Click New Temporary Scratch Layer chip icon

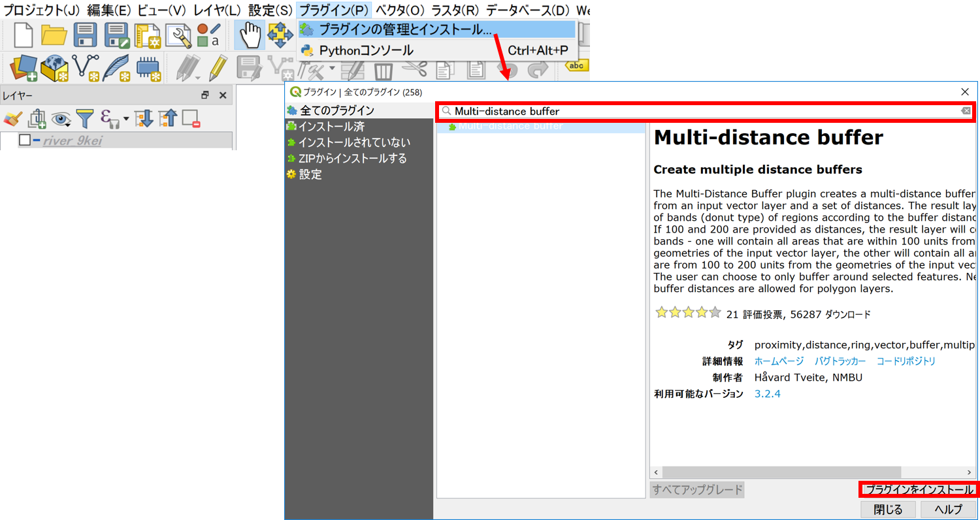(148, 68)
